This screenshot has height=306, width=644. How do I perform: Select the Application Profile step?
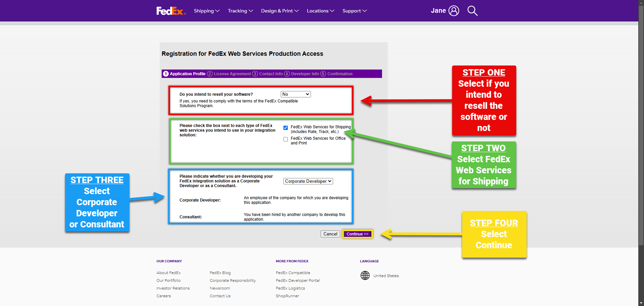pos(184,74)
